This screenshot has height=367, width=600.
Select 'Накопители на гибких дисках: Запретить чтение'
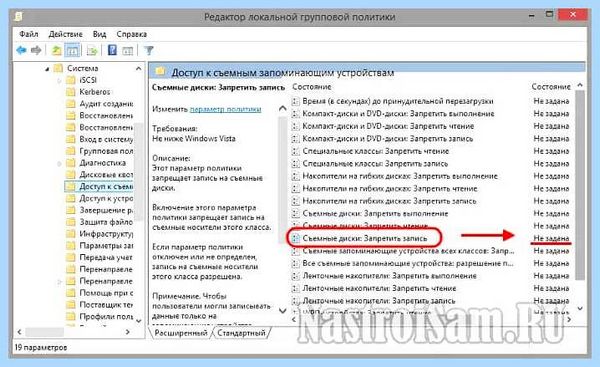point(390,189)
